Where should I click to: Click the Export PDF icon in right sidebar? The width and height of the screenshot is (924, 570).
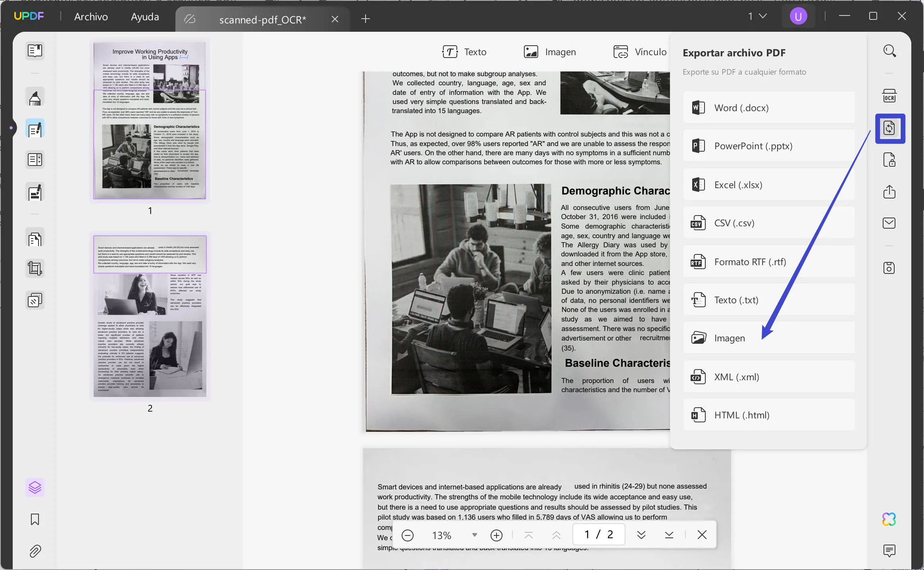click(x=890, y=128)
